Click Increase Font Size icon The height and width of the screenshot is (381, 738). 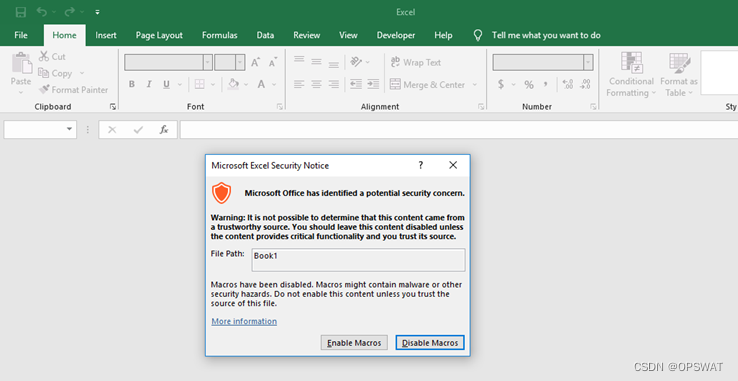coord(256,62)
